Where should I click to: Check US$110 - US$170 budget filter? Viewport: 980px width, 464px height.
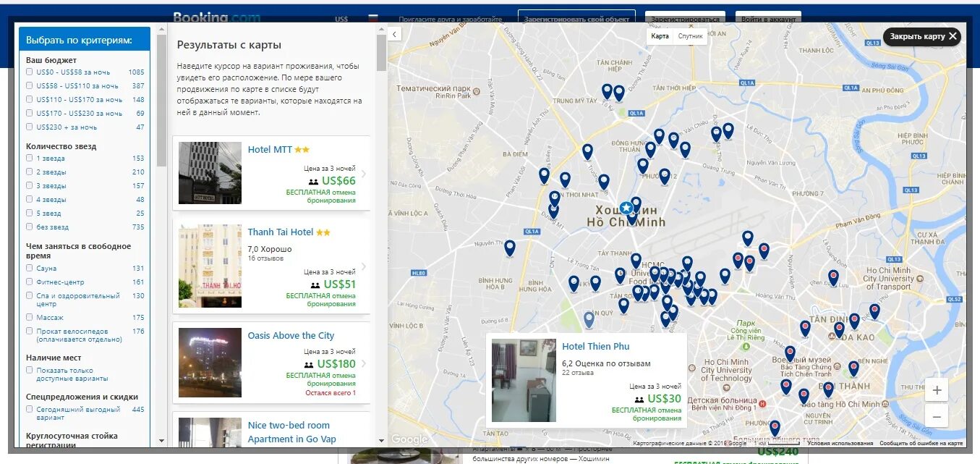tap(29, 100)
